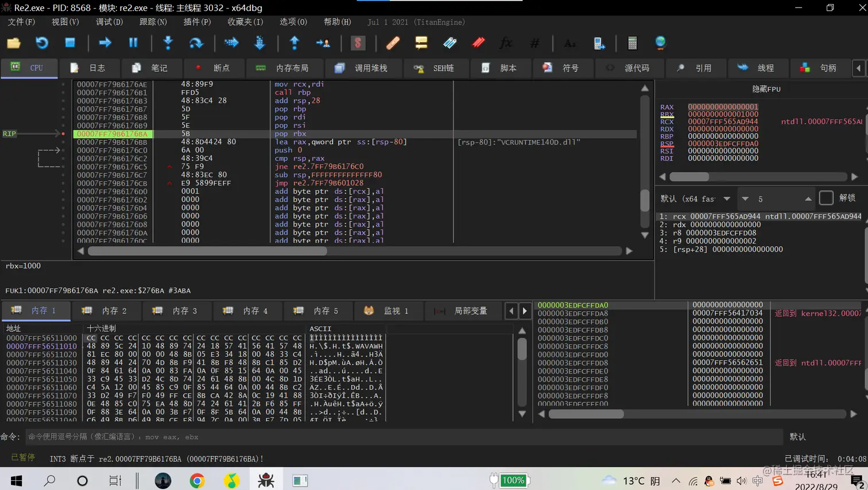This screenshot has width=868, height=490.
Task: Click the step into icon
Action: (168, 43)
